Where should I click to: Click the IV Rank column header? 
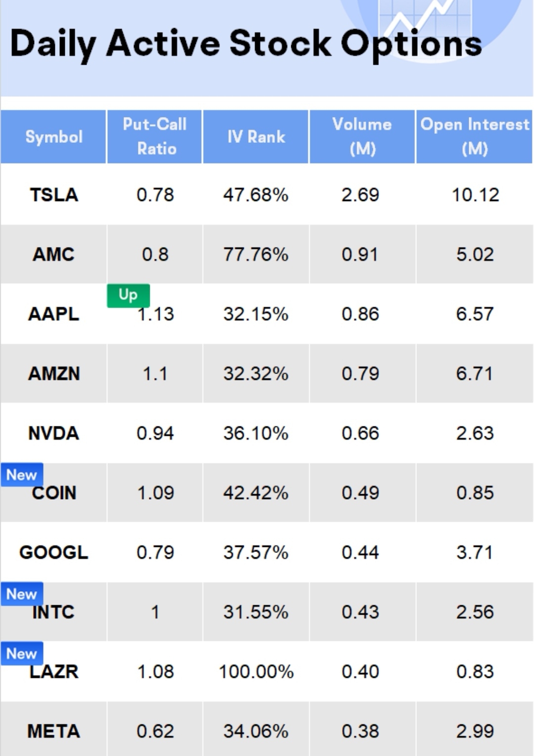(x=256, y=137)
